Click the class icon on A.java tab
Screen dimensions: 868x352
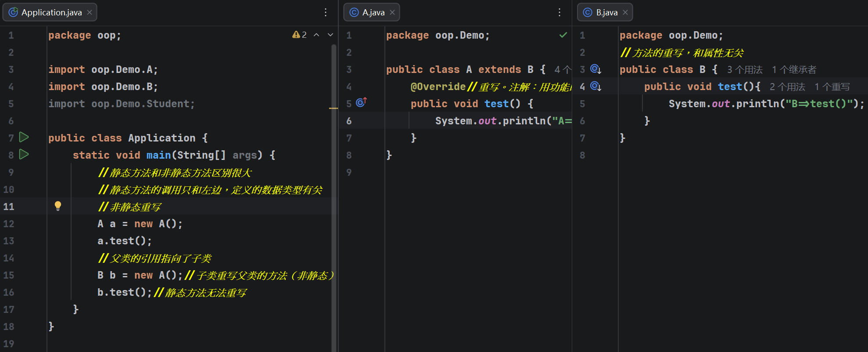[354, 12]
